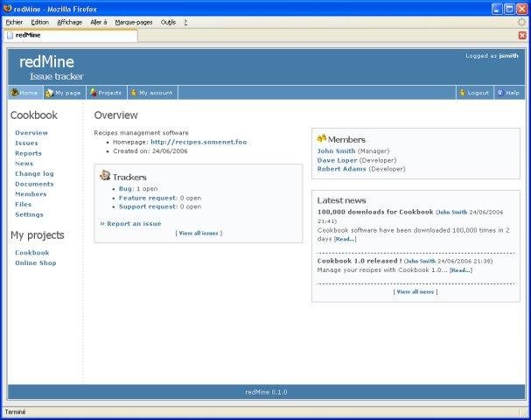Open the Fichier menu
This screenshot has width=531, height=420.
click(14, 22)
